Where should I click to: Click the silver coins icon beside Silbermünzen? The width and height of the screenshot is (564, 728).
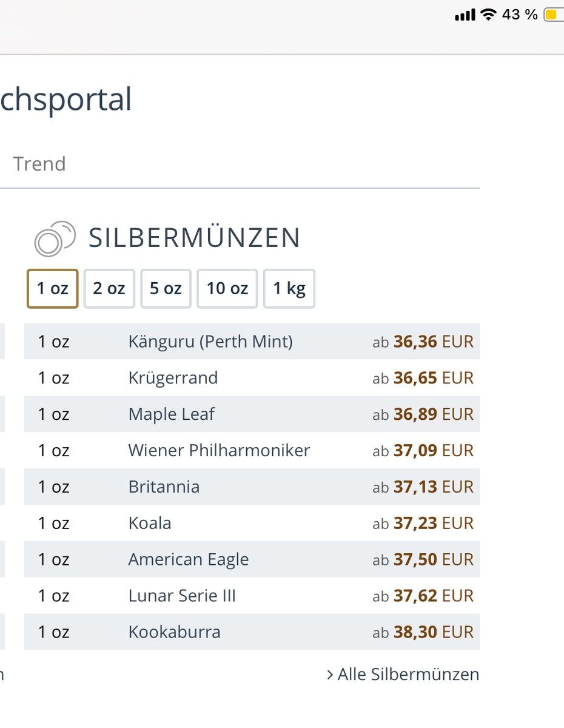55,238
